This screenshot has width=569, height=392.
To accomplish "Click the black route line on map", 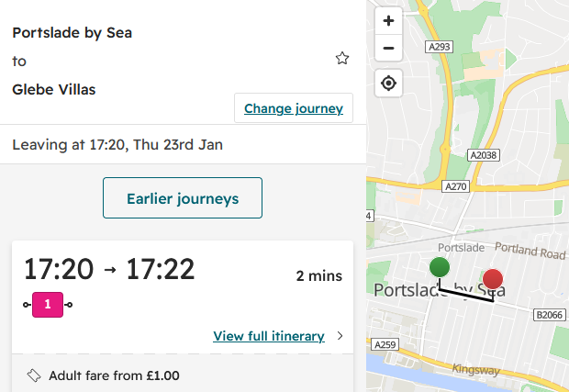I will click(466, 295).
